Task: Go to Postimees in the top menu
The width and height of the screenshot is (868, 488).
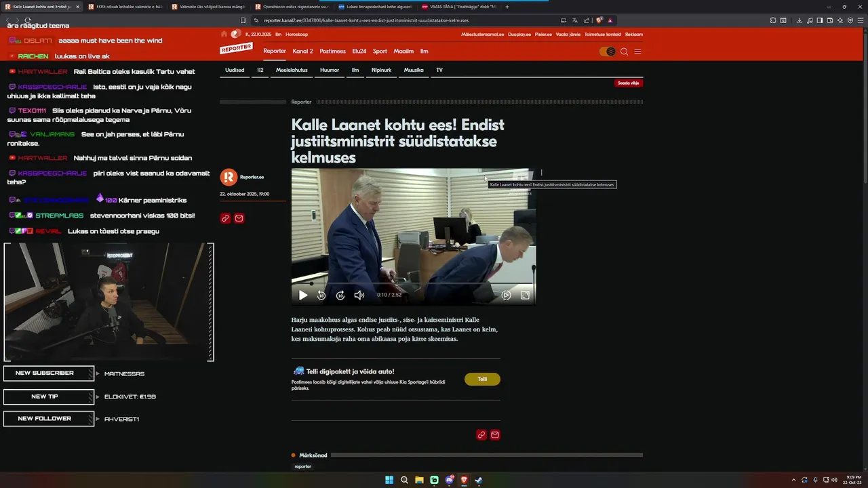Action: (x=332, y=52)
